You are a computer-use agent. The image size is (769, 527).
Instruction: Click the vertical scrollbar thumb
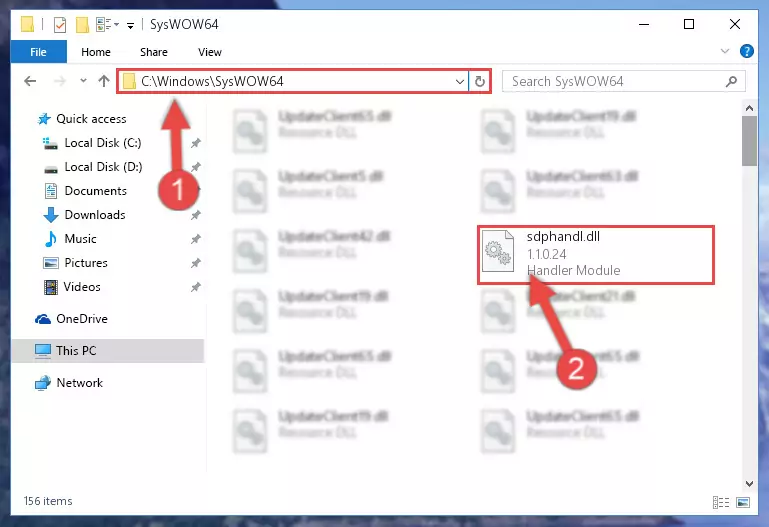click(x=749, y=141)
